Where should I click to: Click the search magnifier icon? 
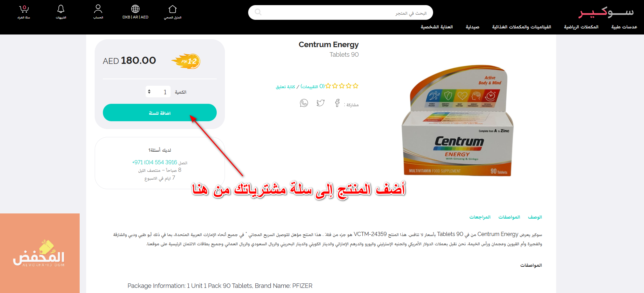click(x=258, y=12)
